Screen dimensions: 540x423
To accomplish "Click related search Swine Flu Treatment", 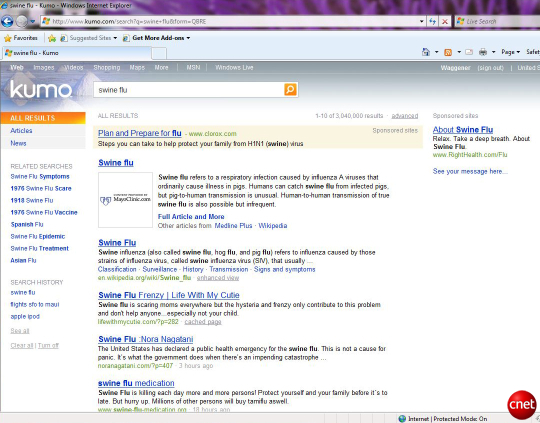I will click(40, 248).
